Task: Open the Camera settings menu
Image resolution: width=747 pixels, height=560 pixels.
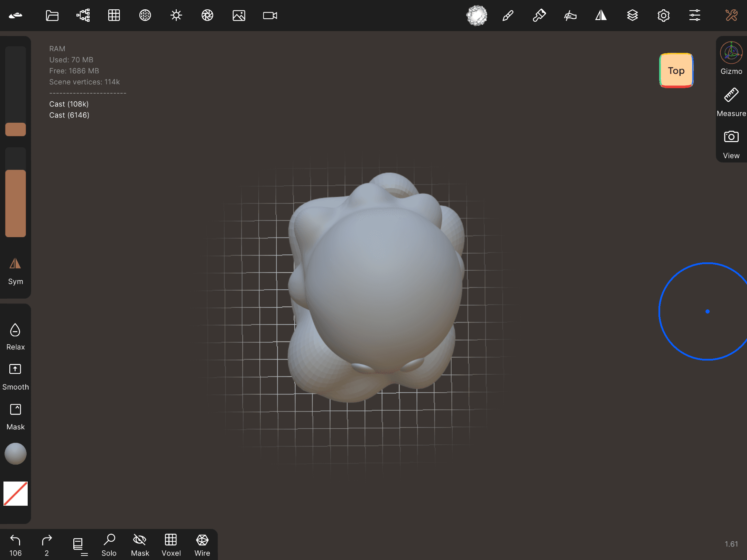Action: click(270, 16)
